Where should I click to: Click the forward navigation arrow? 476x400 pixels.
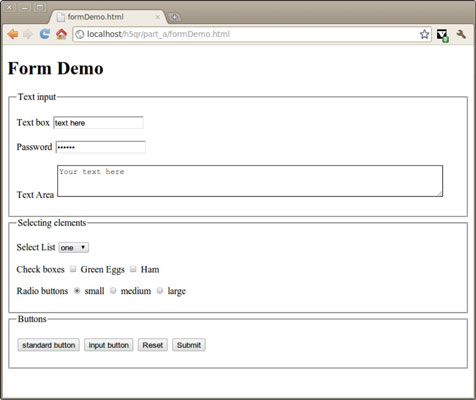(28, 34)
